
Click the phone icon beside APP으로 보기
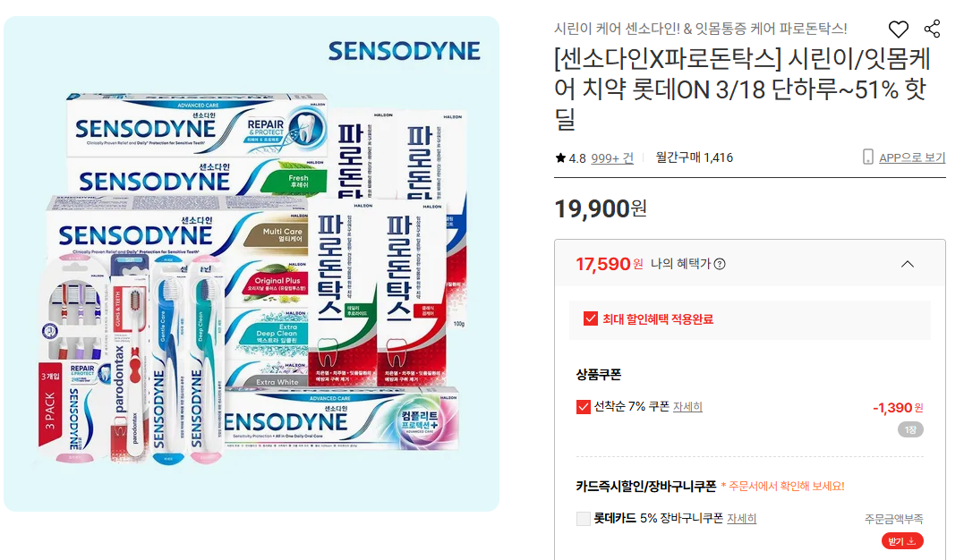click(x=867, y=157)
